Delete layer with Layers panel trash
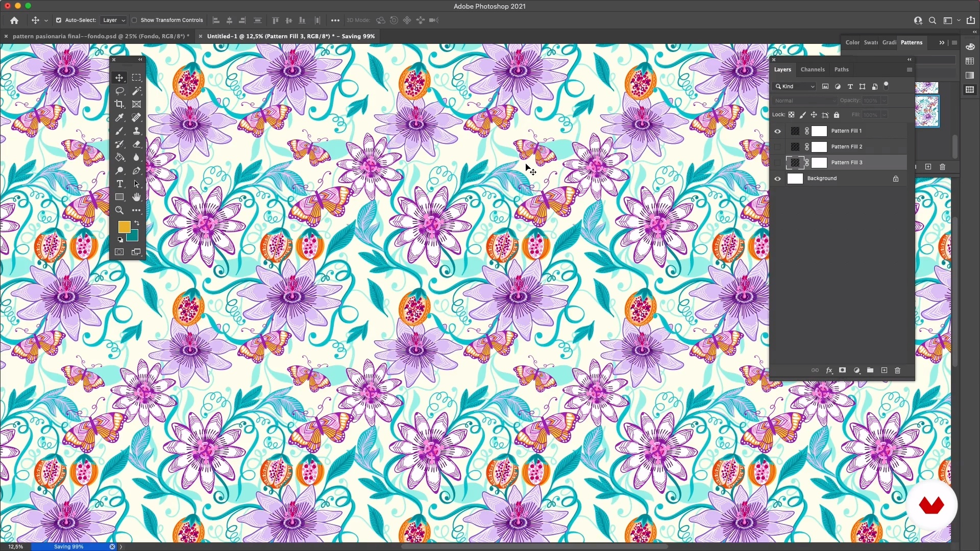 (x=898, y=370)
